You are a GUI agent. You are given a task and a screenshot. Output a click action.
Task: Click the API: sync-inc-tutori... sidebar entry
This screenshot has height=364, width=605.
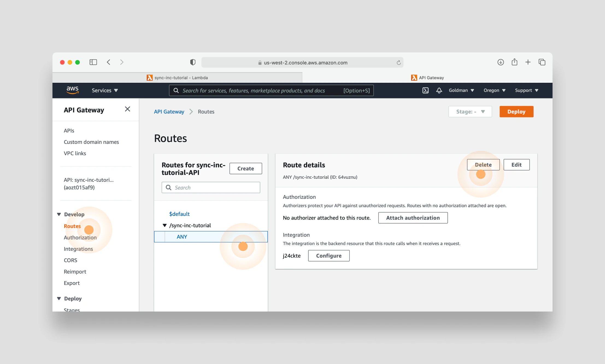coord(89,184)
